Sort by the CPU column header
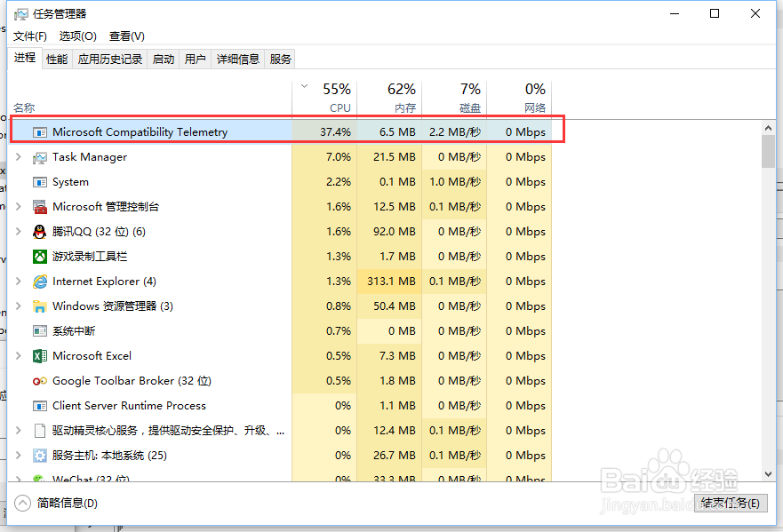Image resolution: width=783 pixels, height=532 pixels. coord(324,98)
